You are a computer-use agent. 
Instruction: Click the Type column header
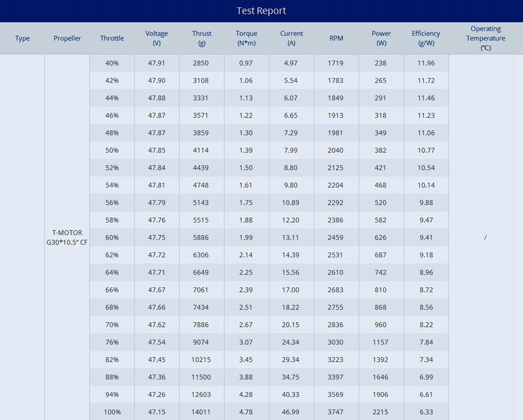(22, 39)
